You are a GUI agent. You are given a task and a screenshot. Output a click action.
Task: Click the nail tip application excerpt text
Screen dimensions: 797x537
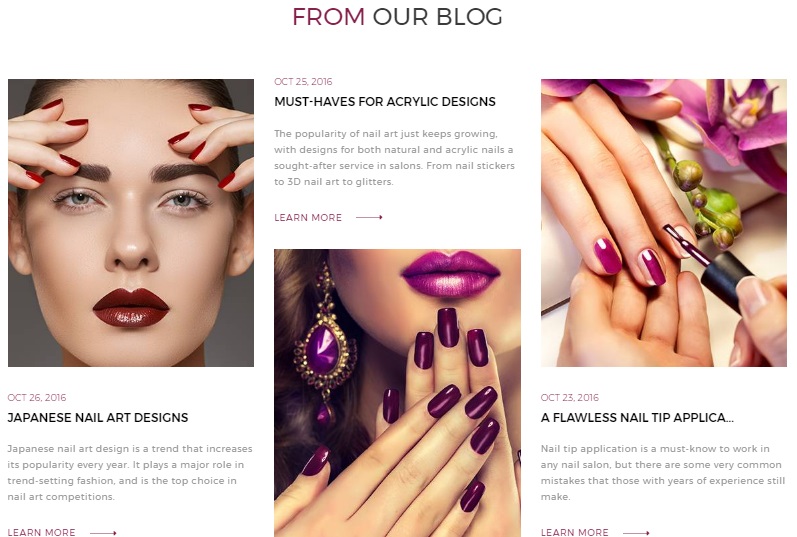click(x=663, y=472)
